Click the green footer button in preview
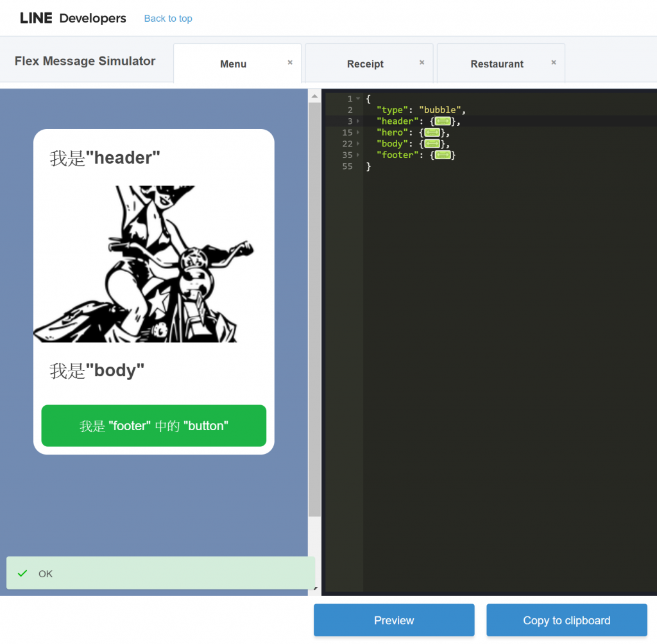This screenshot has height=644, width=657. [154, 426]
